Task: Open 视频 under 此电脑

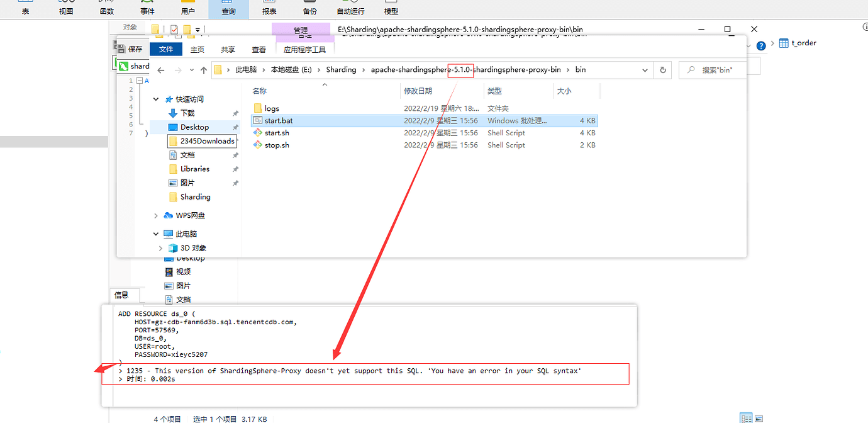Action: click(x=183, y=272)
